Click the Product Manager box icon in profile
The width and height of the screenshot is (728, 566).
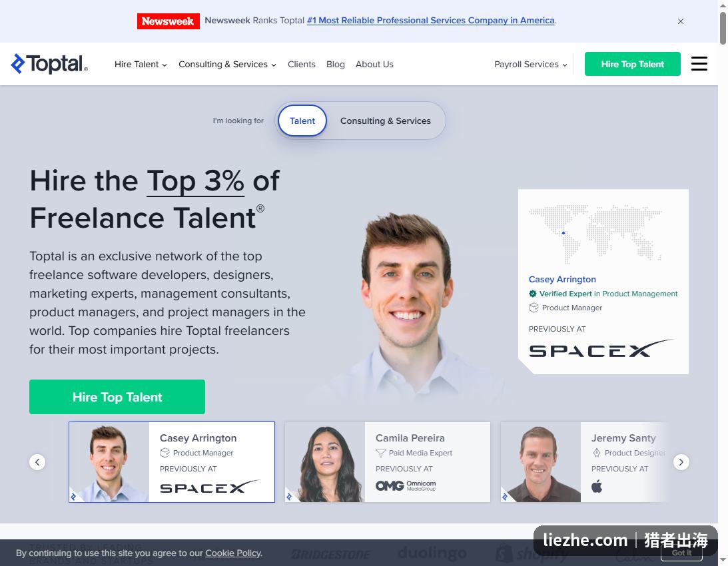(x=534, y=308)
